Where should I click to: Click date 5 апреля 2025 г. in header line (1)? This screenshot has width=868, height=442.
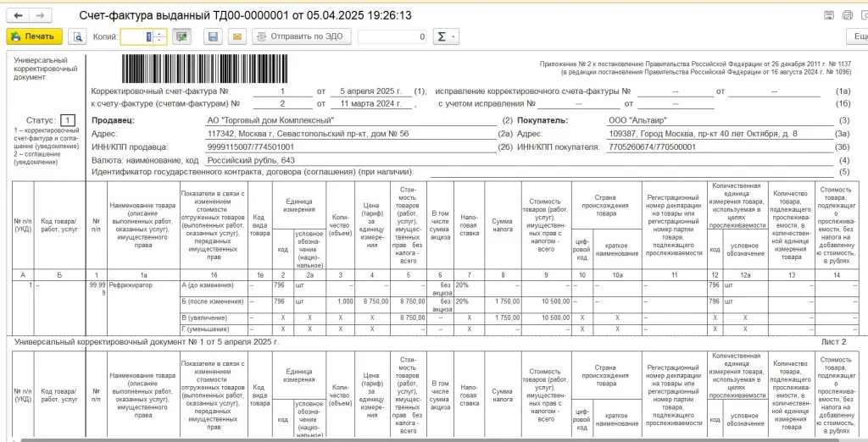tap(373, 91)
